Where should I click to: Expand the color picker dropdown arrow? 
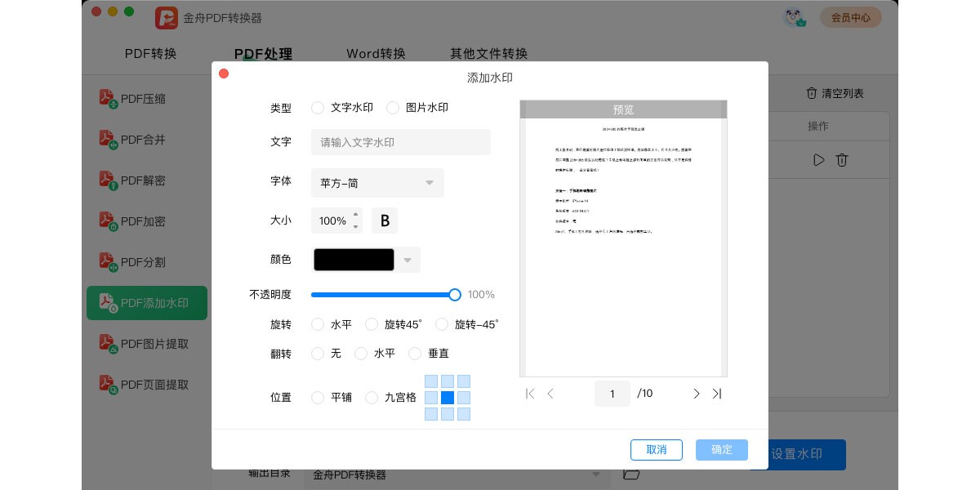(x=408, y=260)
